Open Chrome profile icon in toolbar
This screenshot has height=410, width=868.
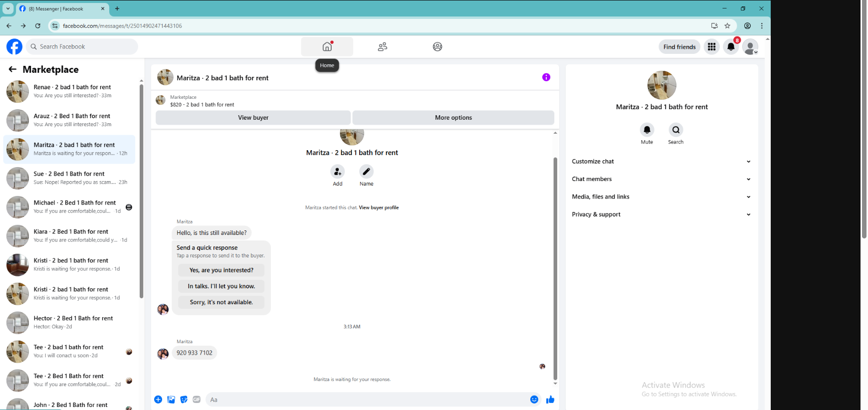tap(747, 25)
